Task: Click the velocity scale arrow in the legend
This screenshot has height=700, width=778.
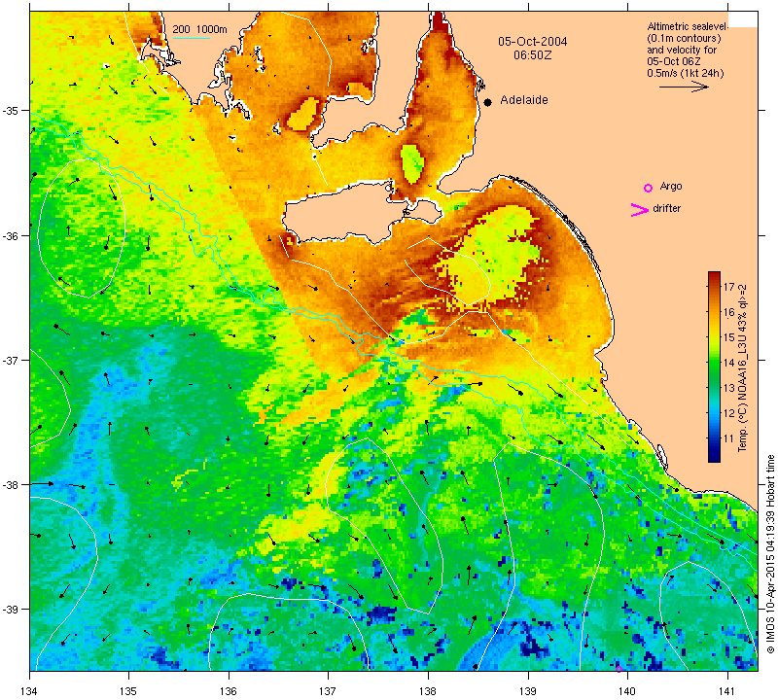Action: click(x=685, y=87)
